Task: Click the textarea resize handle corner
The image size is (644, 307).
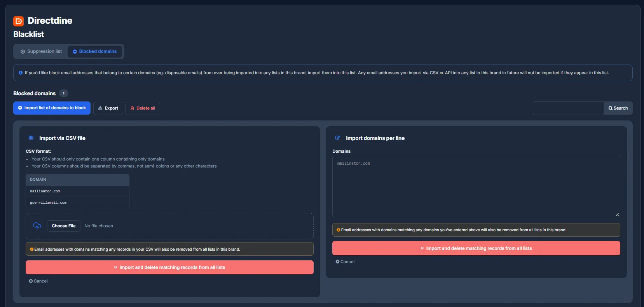Action: pos(617,214)
